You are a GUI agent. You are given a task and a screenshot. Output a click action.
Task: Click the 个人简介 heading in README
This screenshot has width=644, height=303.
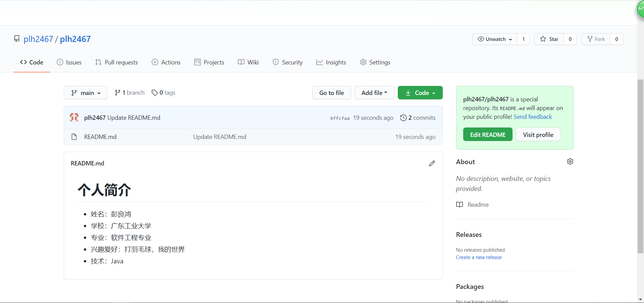tap(104, 190)
